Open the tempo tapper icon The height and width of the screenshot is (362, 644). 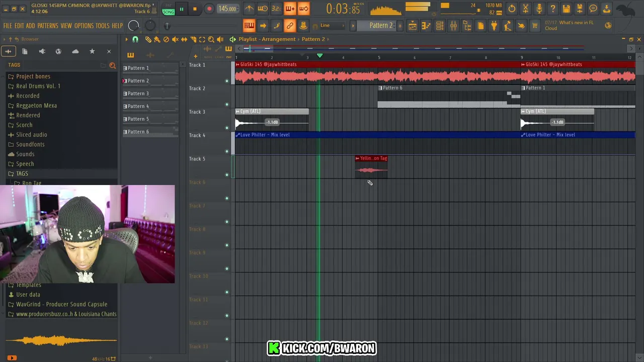508,26
